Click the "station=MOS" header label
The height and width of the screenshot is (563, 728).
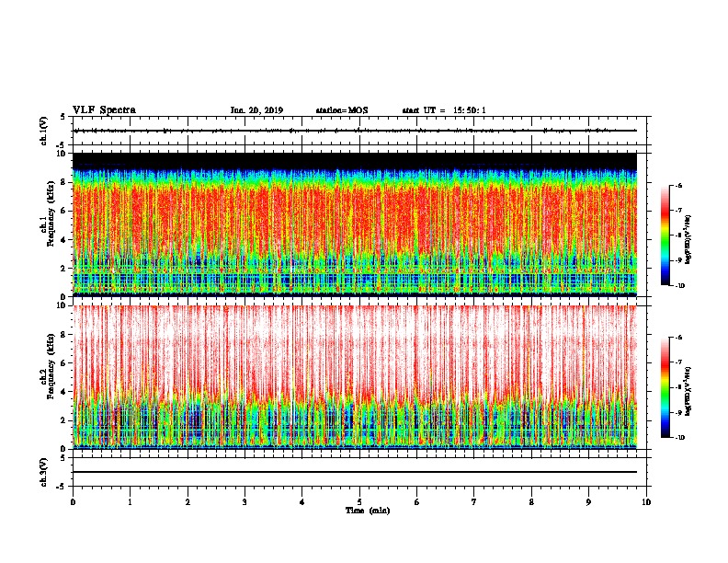[x=342, y=110]
